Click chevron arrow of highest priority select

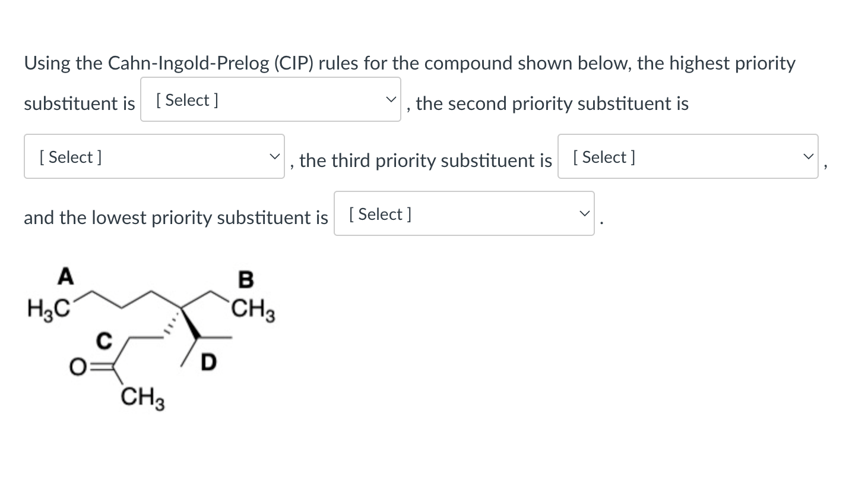tap(389, 99)
